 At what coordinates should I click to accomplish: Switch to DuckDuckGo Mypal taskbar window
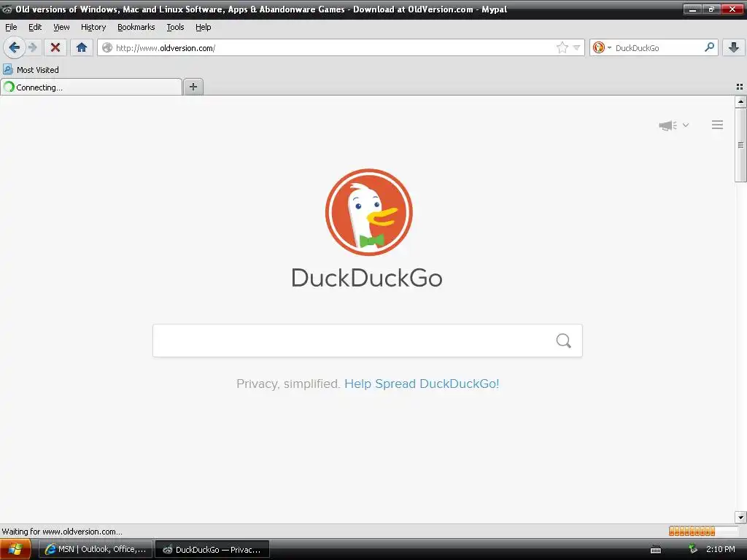[x=212, y=549]
